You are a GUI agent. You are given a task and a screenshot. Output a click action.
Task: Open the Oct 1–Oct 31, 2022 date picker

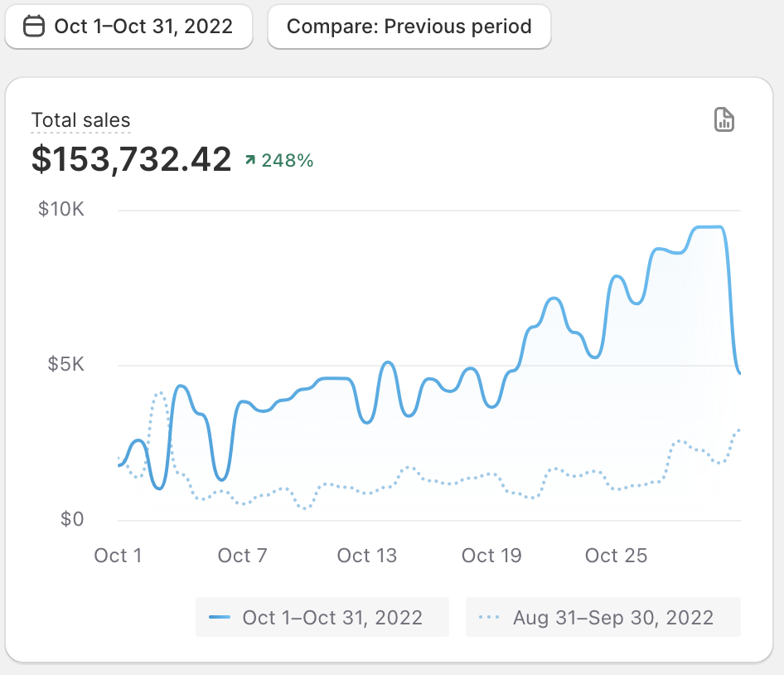tap(128, 27)
